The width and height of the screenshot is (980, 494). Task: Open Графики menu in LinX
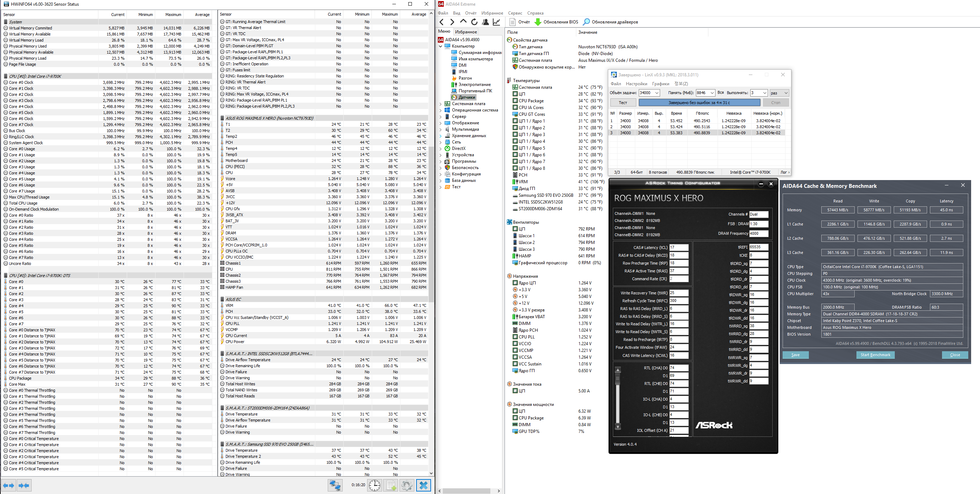click(660, 84)
